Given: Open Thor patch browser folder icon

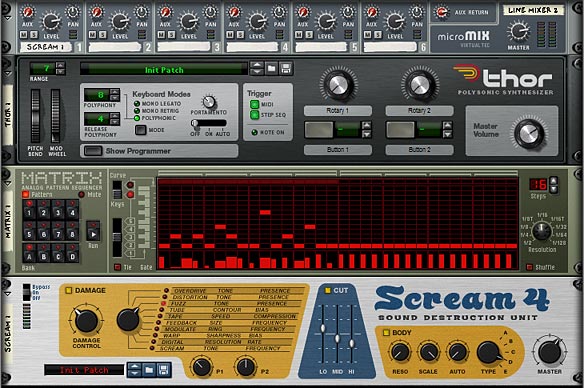Looking at the screenshot, I should (272, 69).
